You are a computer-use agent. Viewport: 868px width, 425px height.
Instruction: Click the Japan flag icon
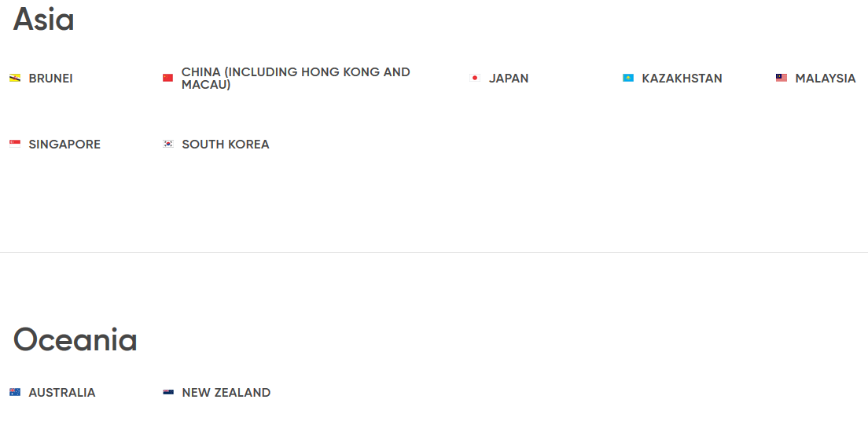(x=474, y=78)
